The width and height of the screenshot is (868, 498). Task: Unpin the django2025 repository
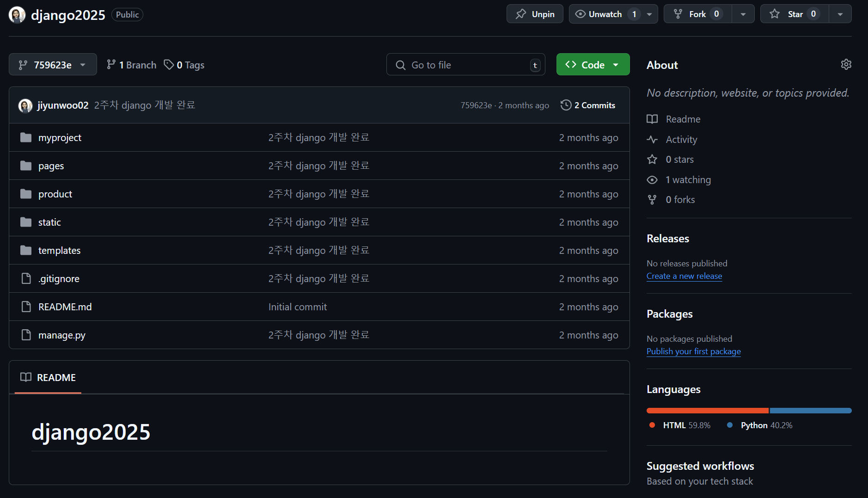[x=534, y=13]
